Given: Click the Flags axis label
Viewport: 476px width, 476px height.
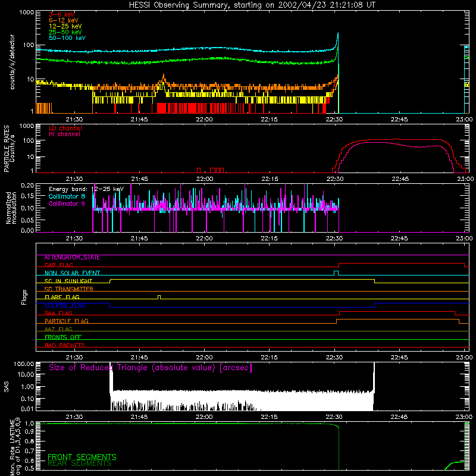Looking at the screenshot, I should pos(24,297).
